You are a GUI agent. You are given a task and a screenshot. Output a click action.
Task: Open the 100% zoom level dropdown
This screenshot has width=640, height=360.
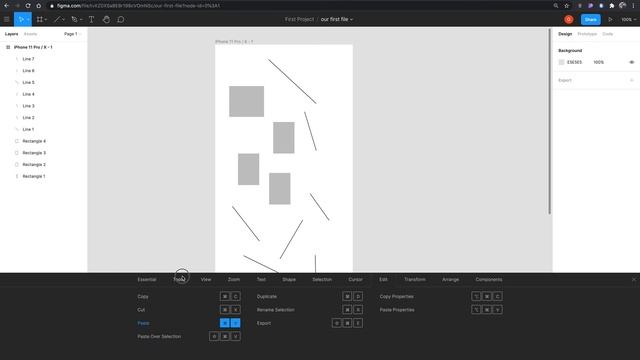(629, 19)
